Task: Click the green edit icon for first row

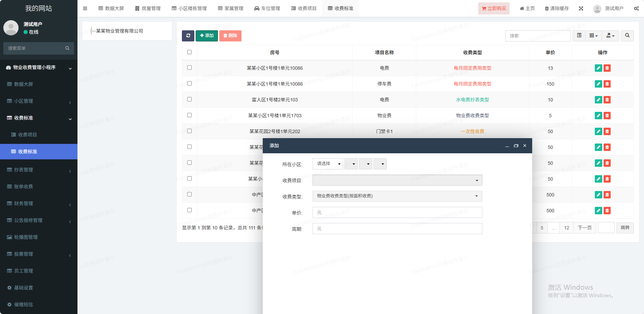Action: [598, 68]
